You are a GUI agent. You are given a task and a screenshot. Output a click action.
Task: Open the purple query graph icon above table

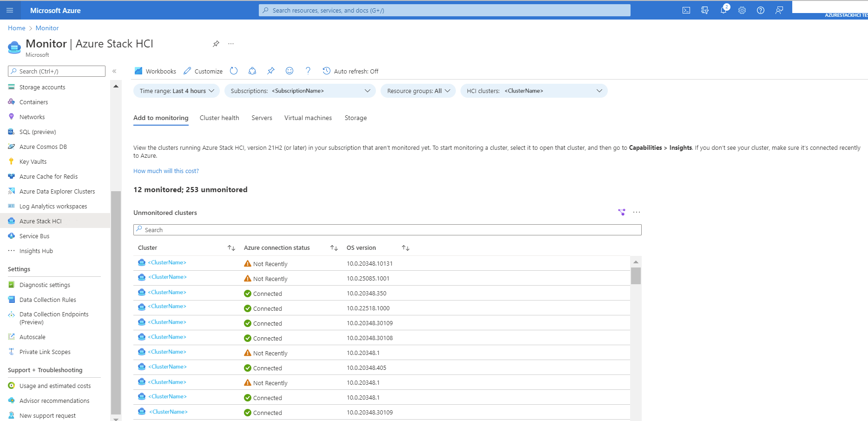tap(622, 212)
